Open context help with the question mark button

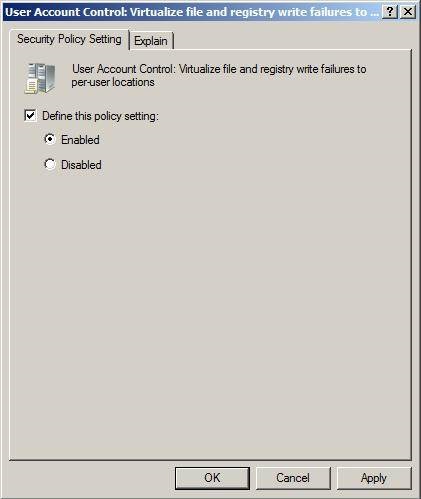coord(390,12)
